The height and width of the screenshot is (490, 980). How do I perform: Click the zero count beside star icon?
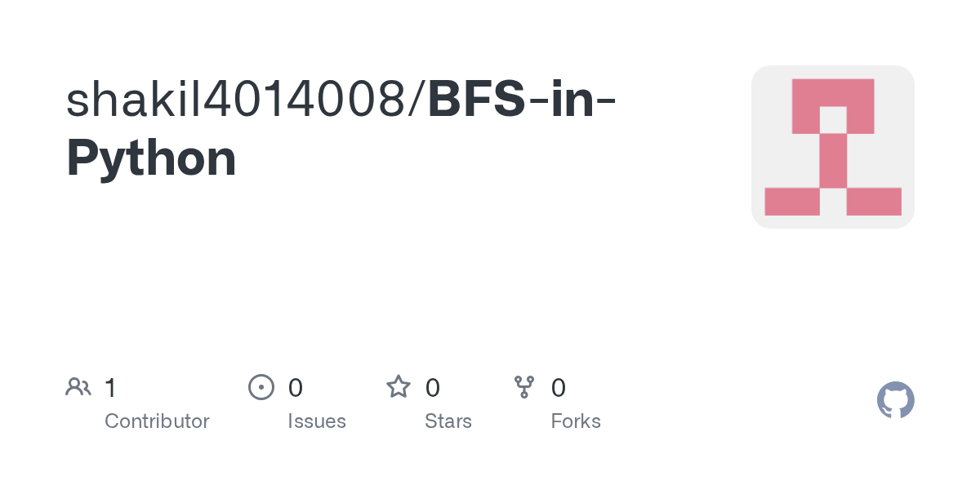click(433, 388)
